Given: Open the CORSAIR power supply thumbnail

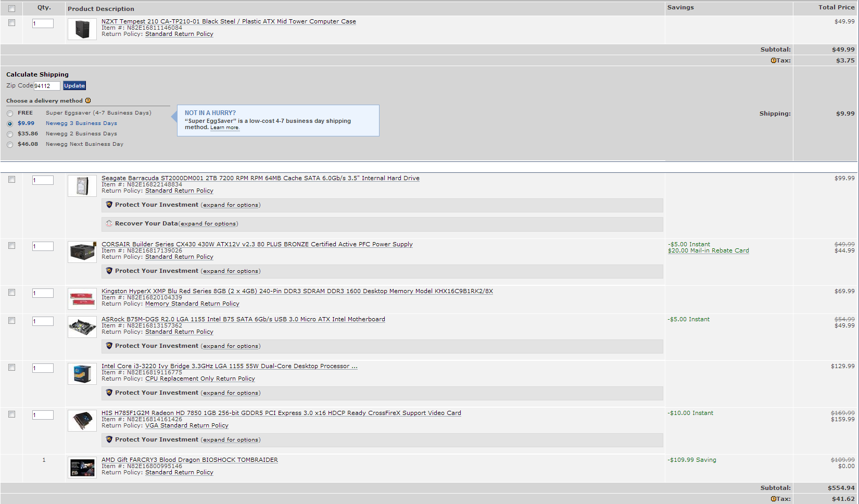Looking at the screenshot, I should point(82,252).
